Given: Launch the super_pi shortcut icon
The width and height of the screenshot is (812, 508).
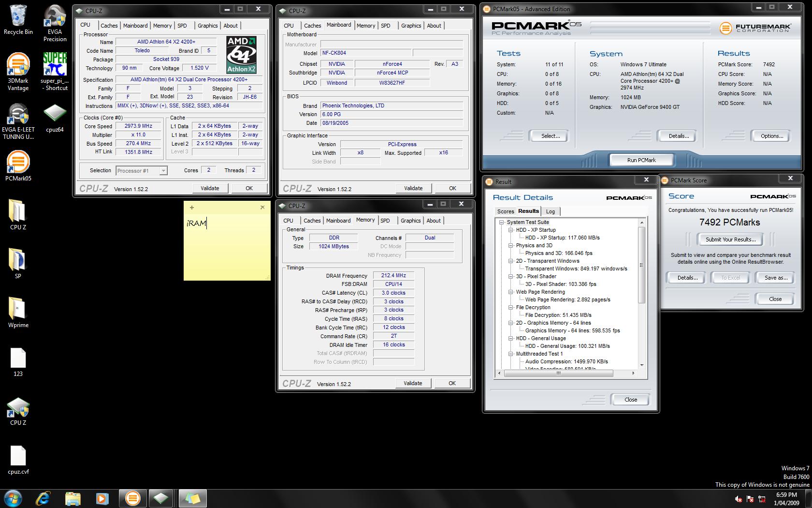Looking at the screenshot, I should (x=54, y=72).
